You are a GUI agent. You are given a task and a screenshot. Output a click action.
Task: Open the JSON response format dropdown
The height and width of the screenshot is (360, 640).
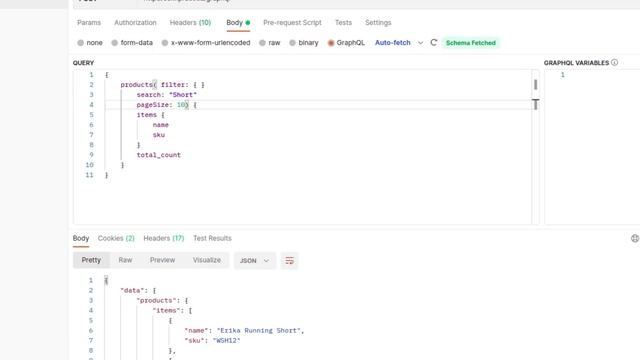coord(255,260)
